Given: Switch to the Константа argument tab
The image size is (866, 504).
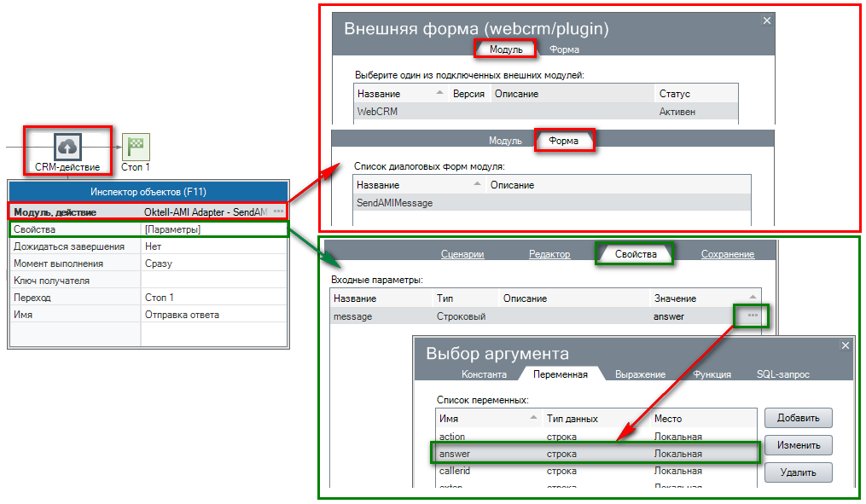Looking at the screenshot, I should tap(484, 374).
